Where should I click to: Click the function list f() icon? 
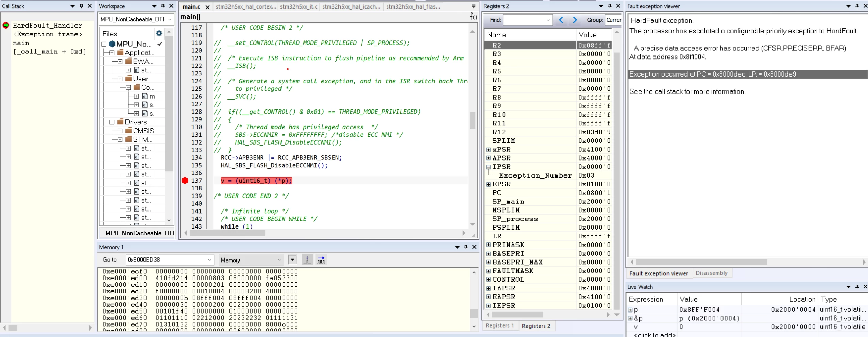pos(473,16)
